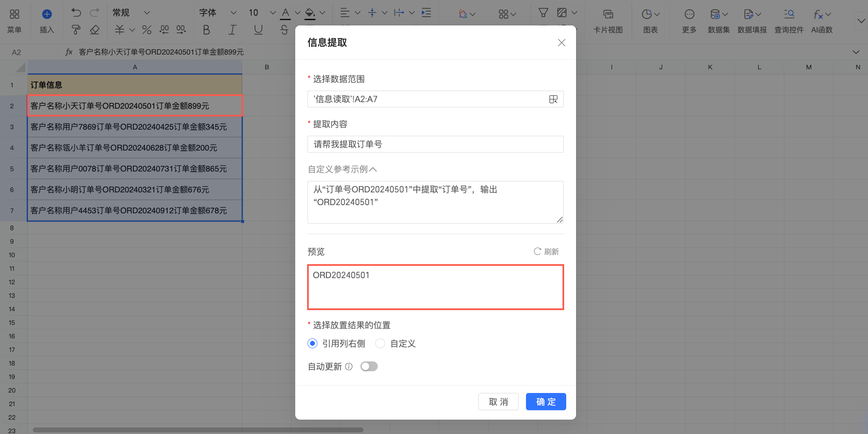Click the 刷新 refresh preview button
The image size is (868, 434).
(x=546, y=251)
